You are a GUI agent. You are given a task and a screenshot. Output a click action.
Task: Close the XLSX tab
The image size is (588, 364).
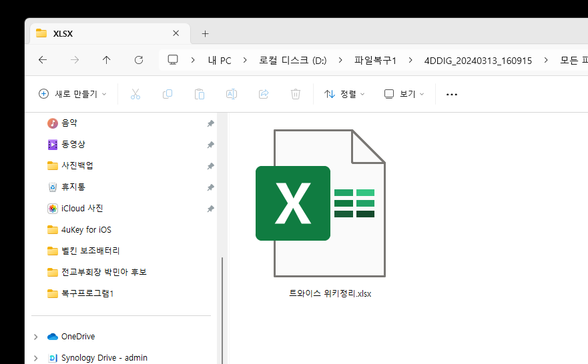(176, 33)
